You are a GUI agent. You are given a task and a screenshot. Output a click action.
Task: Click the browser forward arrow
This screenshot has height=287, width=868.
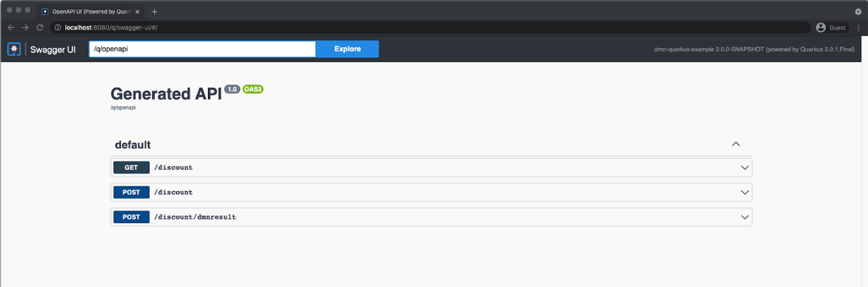point(25,28)
